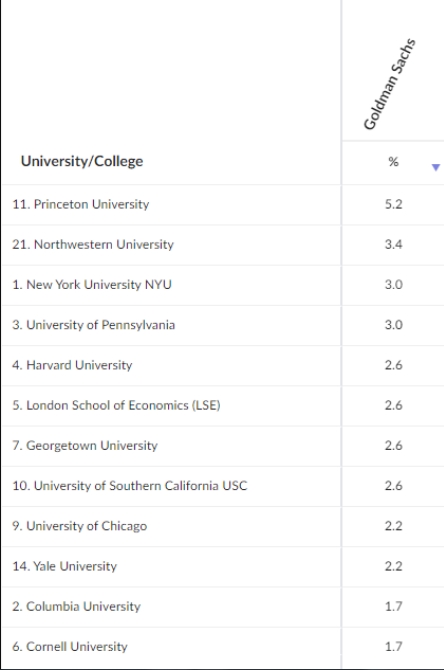Select the Goldman Sachs column header
The image size is (444, 670).
390,84
